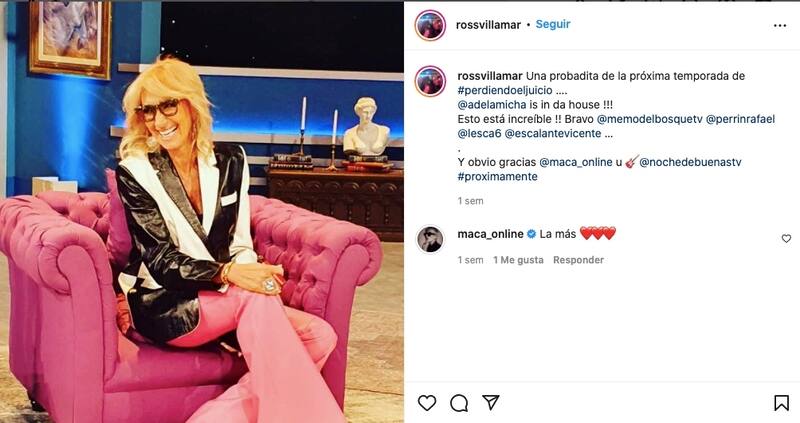View who liked via 1 Me gusta

pyautogui.click(x=518, y=260)
